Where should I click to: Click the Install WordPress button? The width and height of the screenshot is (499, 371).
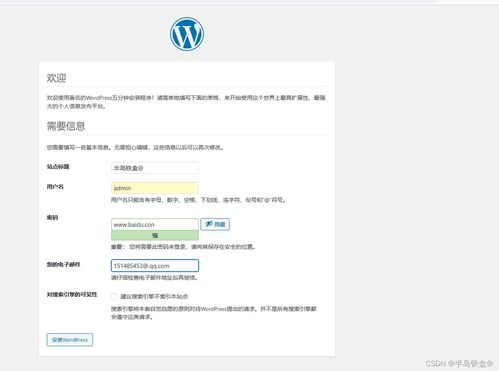70,340
